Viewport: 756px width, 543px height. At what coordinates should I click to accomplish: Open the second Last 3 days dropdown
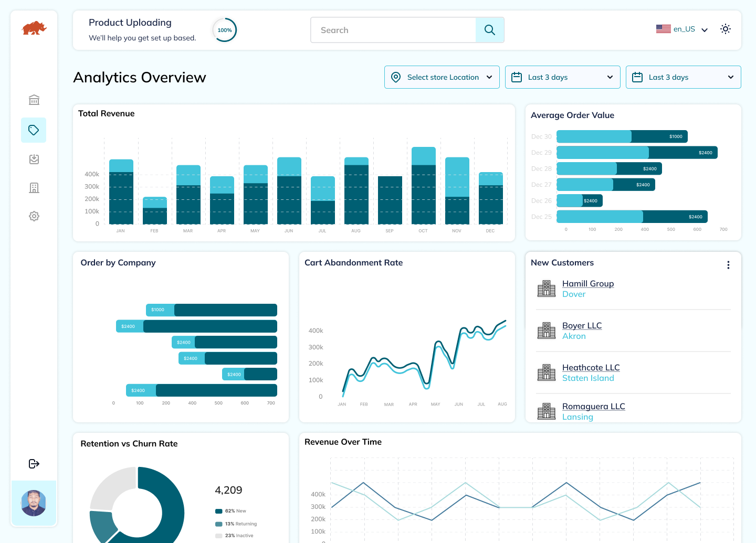pyautogui.click(x=684, y=77)
